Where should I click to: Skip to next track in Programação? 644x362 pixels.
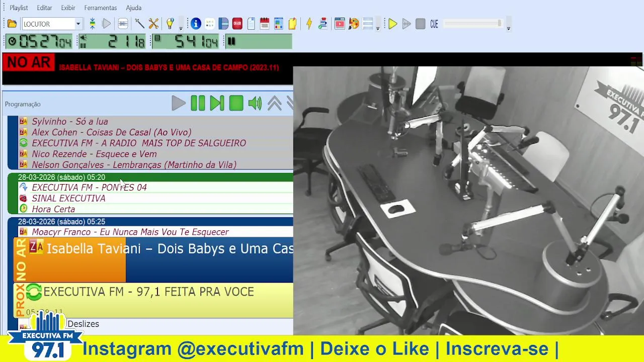tap(217, 103)
